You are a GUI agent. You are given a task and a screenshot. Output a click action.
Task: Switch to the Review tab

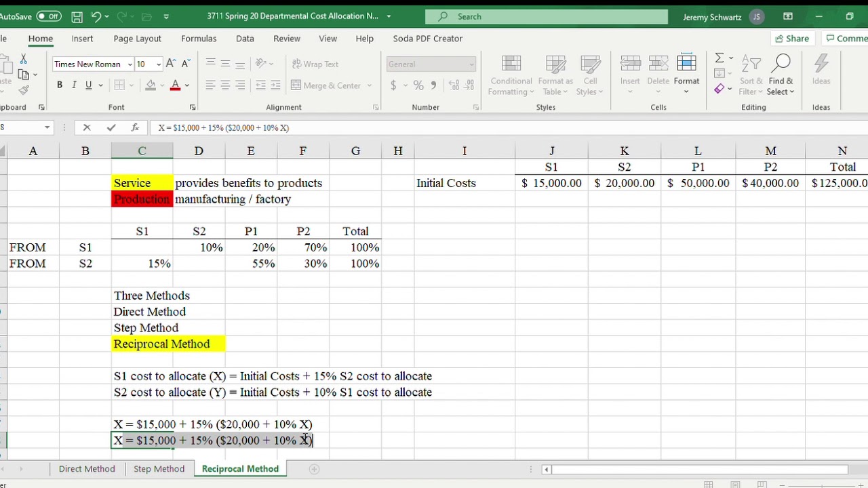(287, 39)
